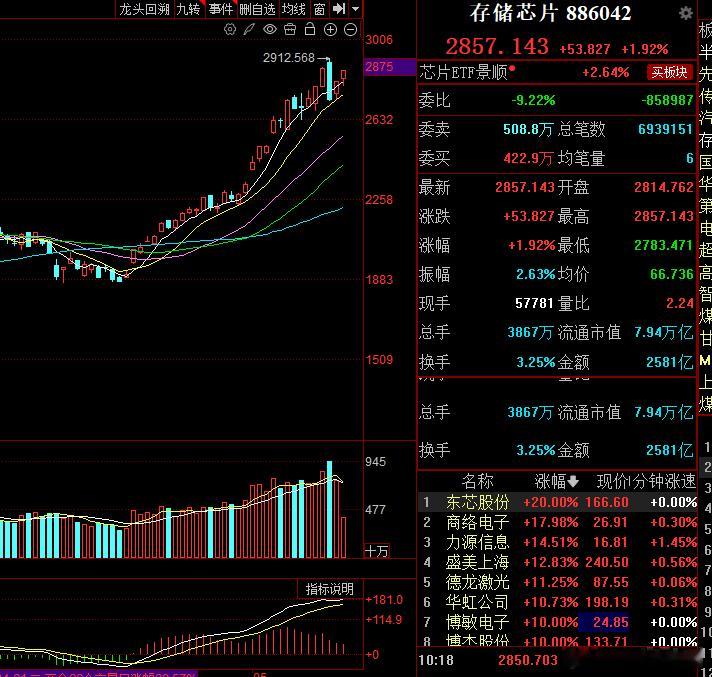The height and width of the screenshot is (677, 712).
Task: Click the 24.85 highlighted price cell
Action: [605, 622]
